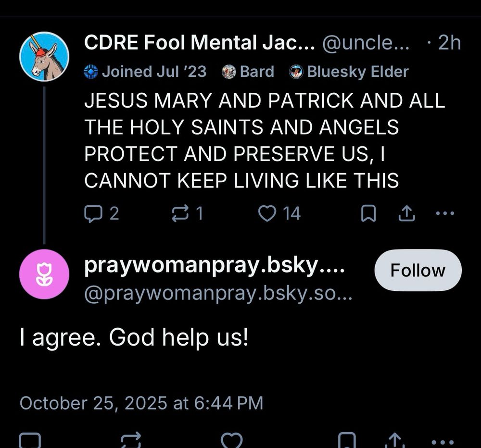This screenshot has height=448, width=481.
Task: View the Bard badge on the post
Action: pos(247,72)
